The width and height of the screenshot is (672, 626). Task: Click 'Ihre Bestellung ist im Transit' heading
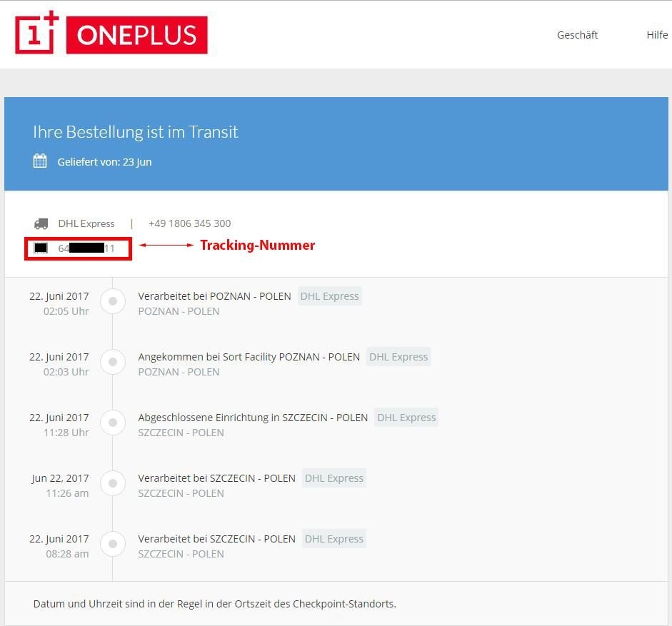pyautogui.click(x=136, y=132)
